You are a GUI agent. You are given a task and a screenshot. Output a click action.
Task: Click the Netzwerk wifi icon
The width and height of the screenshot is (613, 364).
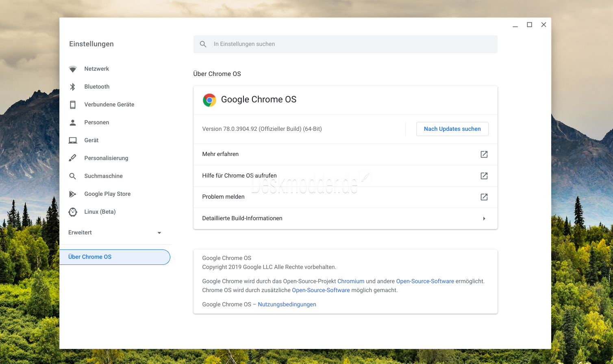[73, 69]
